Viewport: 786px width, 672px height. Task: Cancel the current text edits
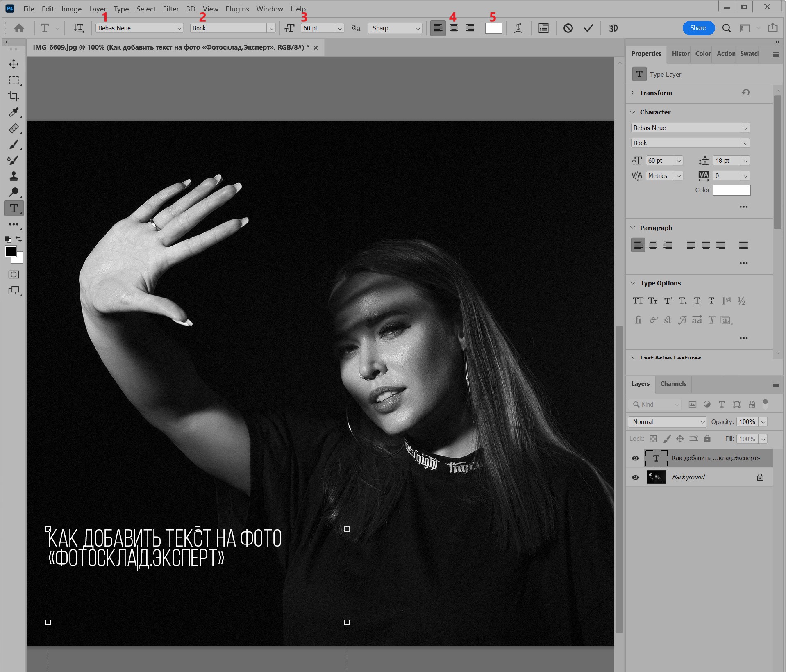568,28
